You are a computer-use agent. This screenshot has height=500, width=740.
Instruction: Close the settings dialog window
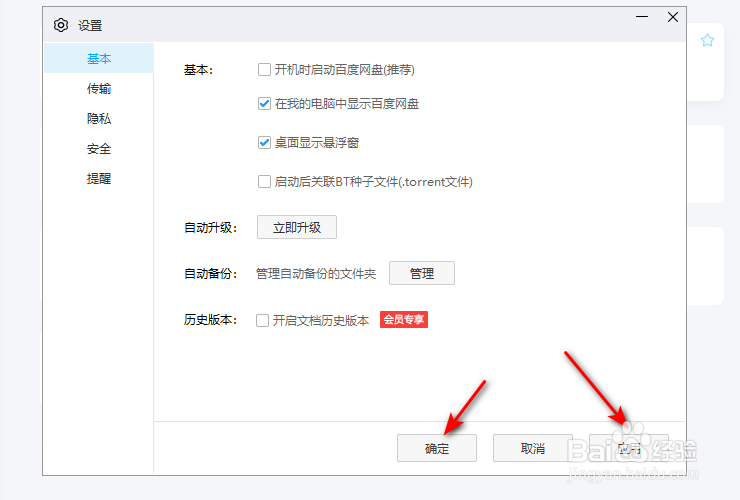[673, 17]
